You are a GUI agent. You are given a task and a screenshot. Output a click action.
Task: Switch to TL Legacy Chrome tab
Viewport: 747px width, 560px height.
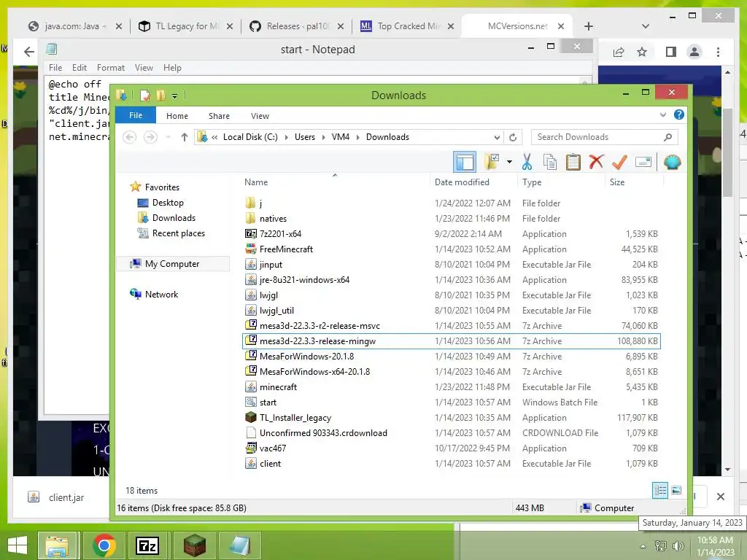pos(187,26)
